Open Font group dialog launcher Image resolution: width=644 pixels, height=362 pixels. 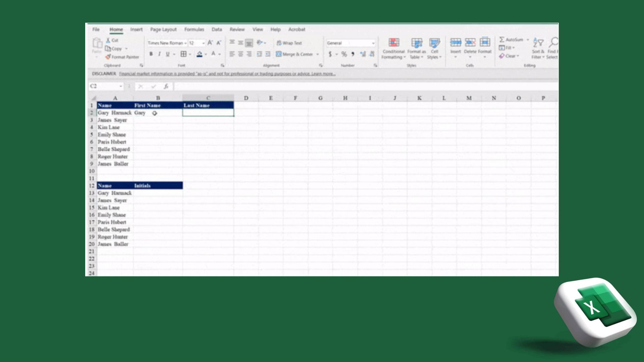(222, 65)
